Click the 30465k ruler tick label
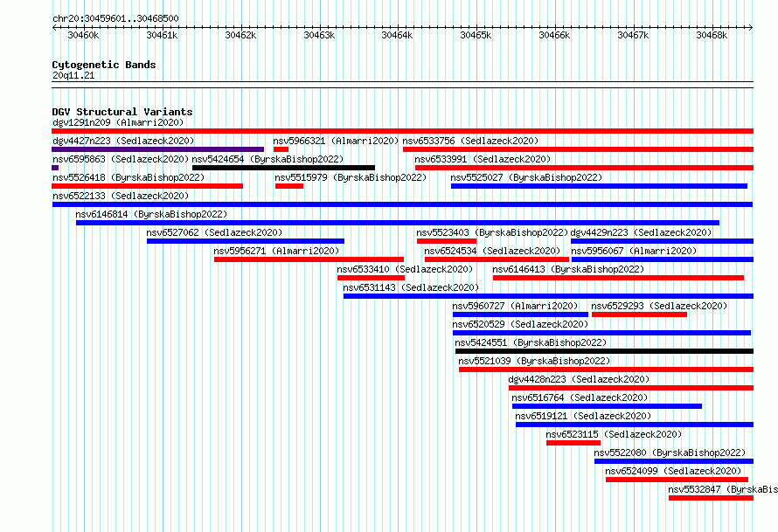 click(x=476, y=35)
